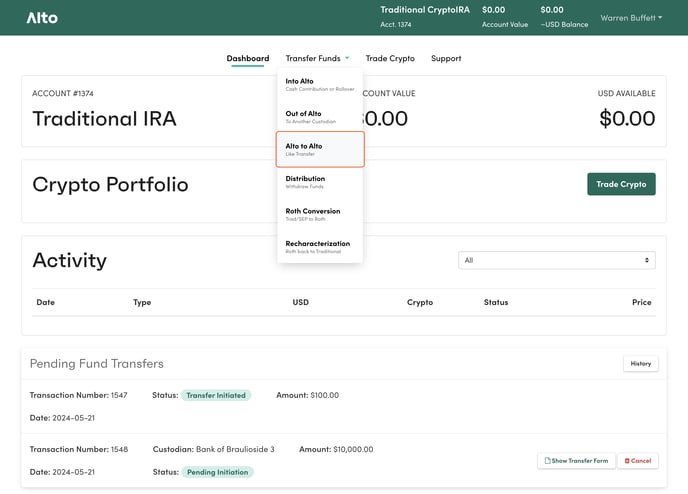Click the document icon on Show Transfer Form
688x494 pixels.
click(x=547, y=461)
